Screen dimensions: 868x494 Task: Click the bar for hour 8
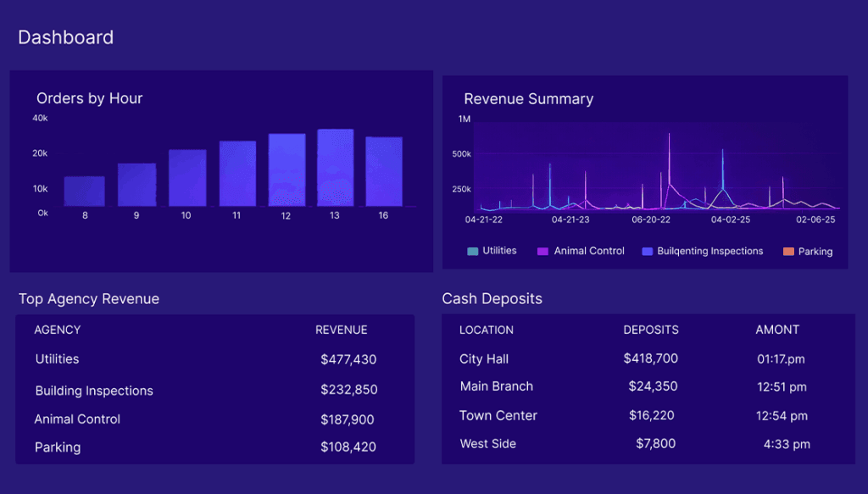point(85,191)
